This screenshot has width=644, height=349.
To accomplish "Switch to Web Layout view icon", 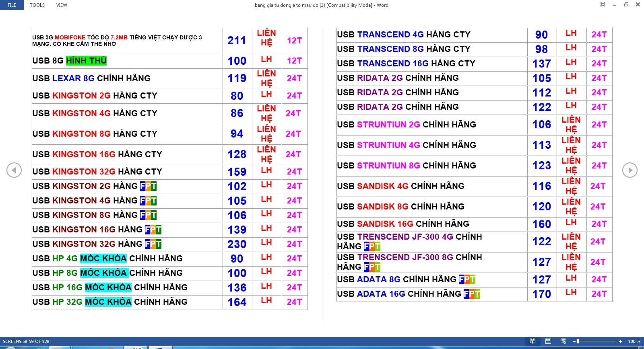I will point(563,341).
